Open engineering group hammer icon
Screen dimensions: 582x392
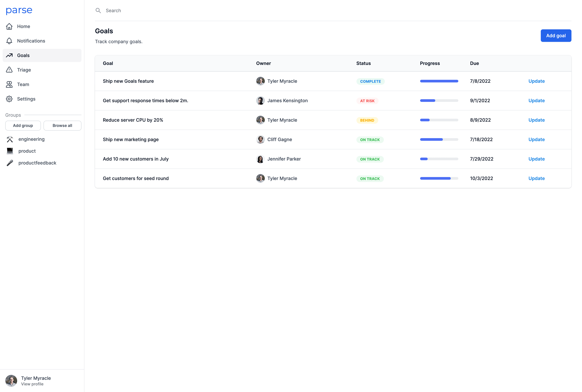pos(10,139)
